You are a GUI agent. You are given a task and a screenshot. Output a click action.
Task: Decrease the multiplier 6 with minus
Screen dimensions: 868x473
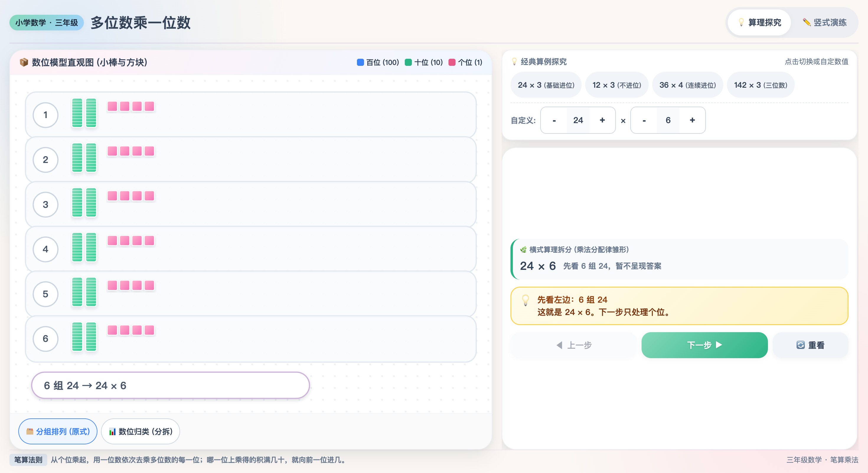click(644, 120)
